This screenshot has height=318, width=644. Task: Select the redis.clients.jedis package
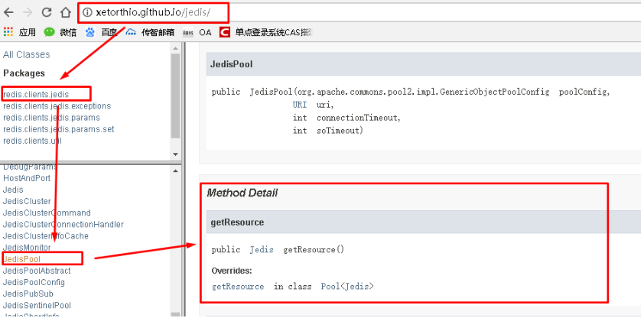[x=36, y=94]
